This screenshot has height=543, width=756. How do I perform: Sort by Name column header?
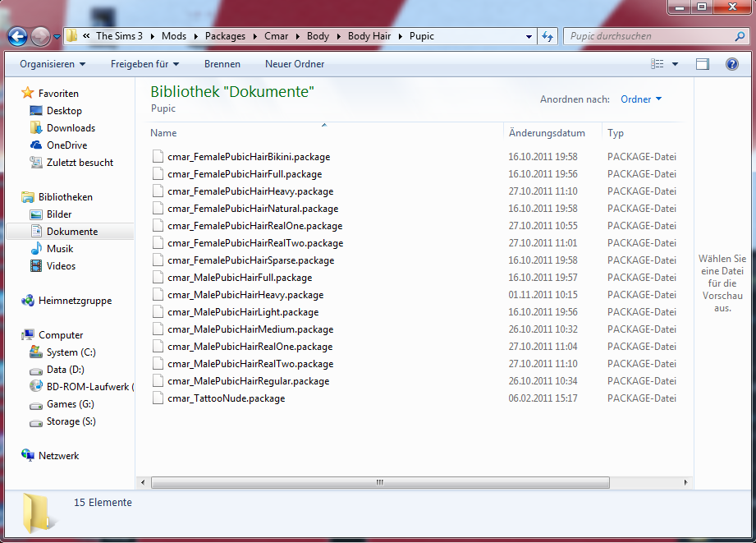click(x=163, y=133)
